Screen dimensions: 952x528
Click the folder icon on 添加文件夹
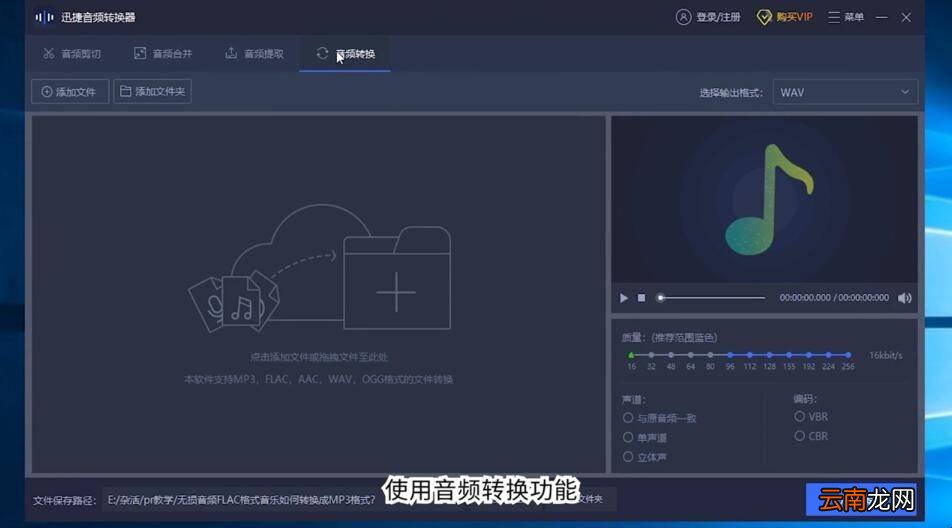pyautogui.click(x=126, y=91)
